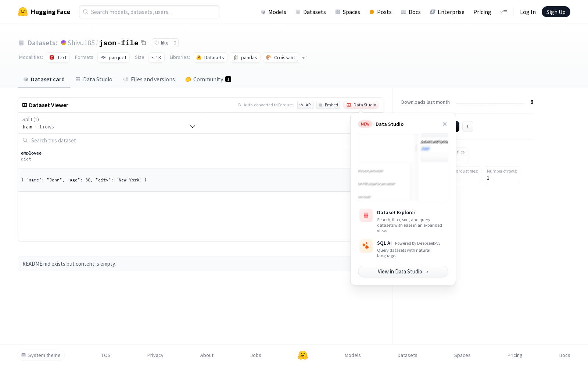588x368 pixels.
Task: Go to Datasets in top navigation
Action: pos(311,12)
